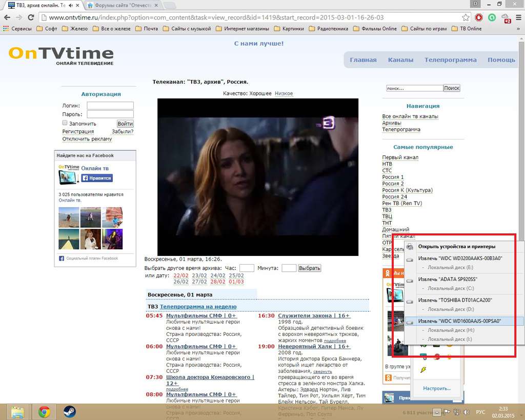
Task: Expand the bookmarks overflow chevron
Action: point(518,29)
